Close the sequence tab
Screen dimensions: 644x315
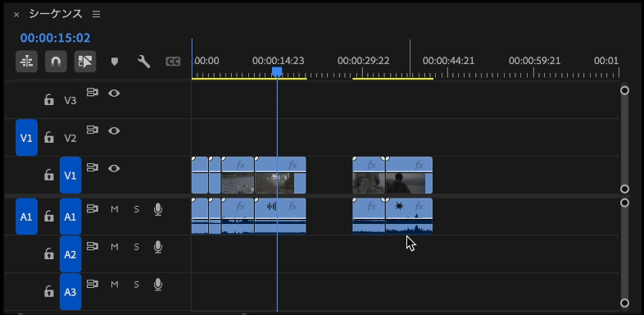pos(16,15)
